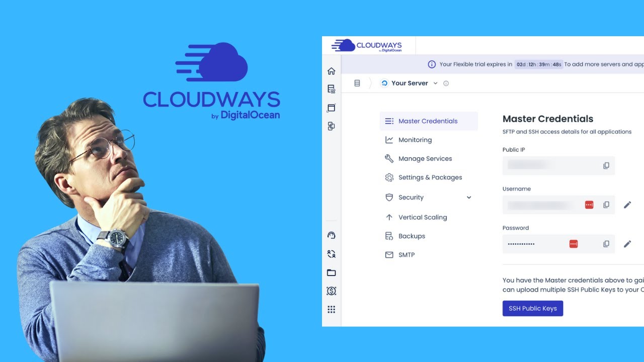Edit the Password with pencil icon
This screenshot has width=644, height=362.
point(627,244)
